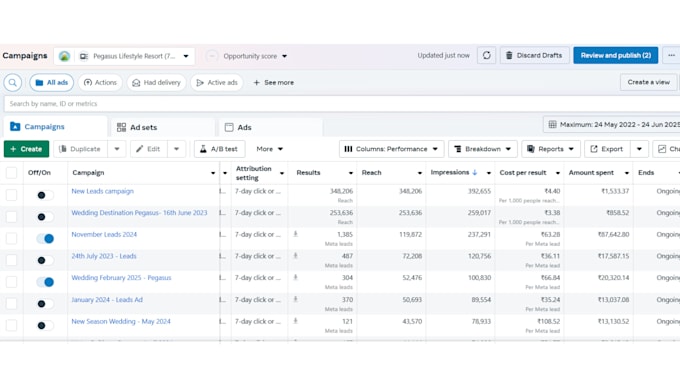680x383 pixels.
Task: Turn off November Leads 2024 campaign
Action: [45, 239]
